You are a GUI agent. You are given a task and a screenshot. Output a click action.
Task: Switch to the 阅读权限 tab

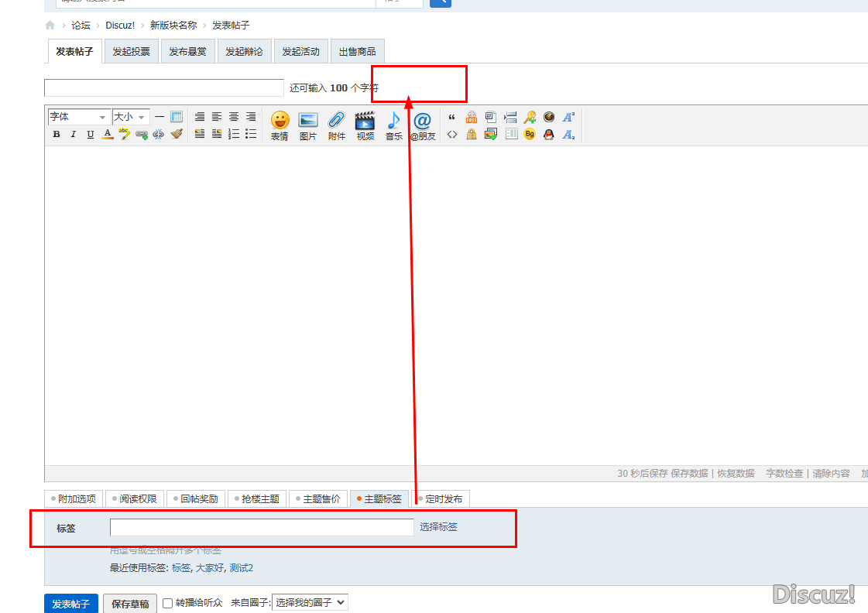click(133, 499)
